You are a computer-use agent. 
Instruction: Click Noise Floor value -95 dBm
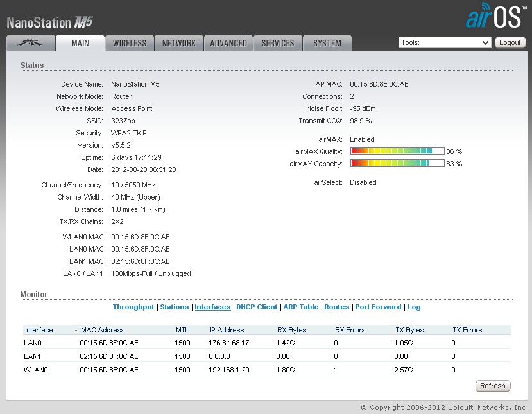[363, 108]
